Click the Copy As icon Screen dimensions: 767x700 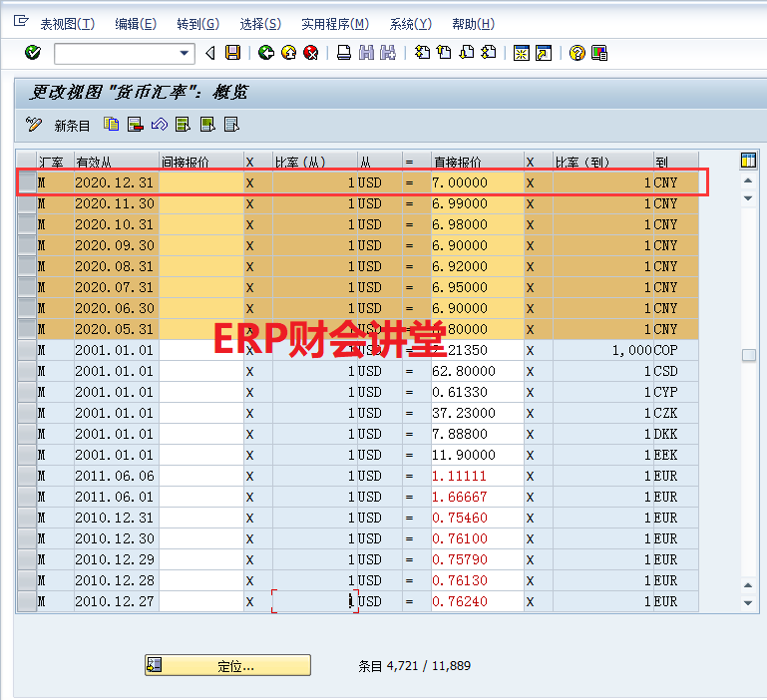(x=112, y=125)
